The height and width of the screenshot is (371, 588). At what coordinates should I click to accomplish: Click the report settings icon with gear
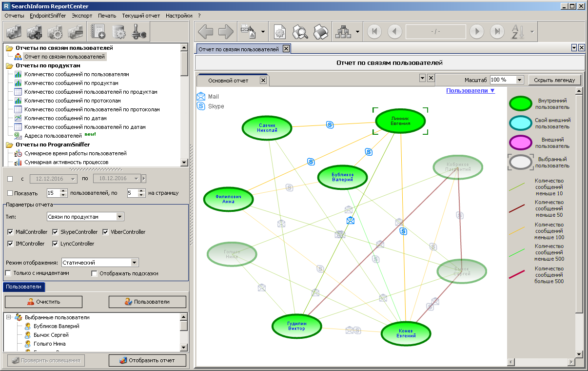55,32
